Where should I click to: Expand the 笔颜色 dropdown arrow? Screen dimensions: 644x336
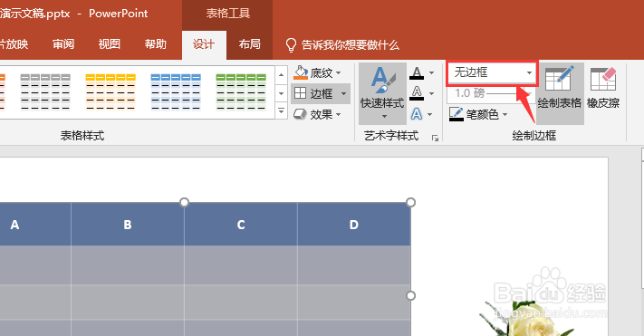(505, 114)
